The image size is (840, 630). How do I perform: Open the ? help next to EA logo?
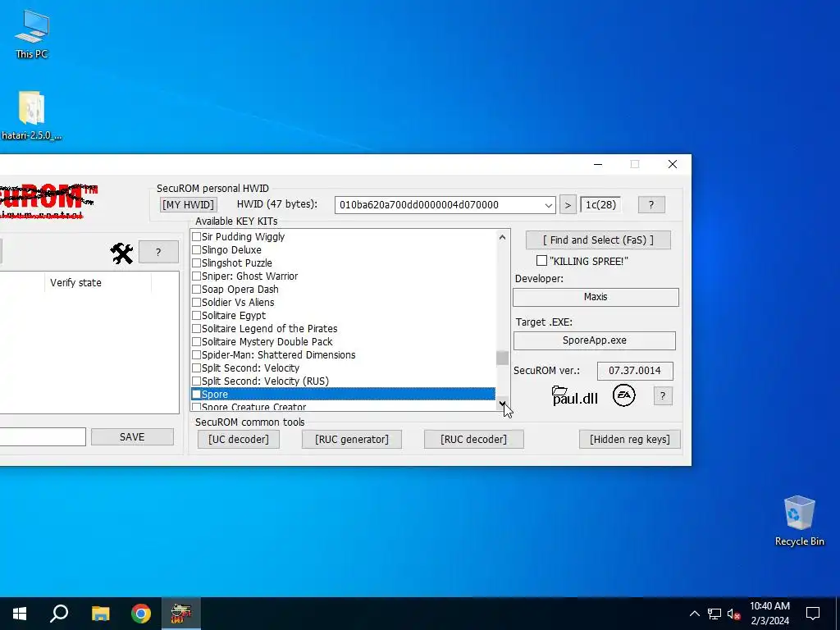[x=663, y=396]
